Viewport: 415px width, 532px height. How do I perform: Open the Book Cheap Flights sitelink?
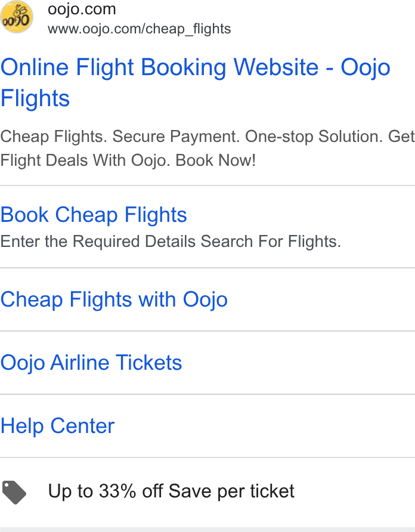[94, 215]
